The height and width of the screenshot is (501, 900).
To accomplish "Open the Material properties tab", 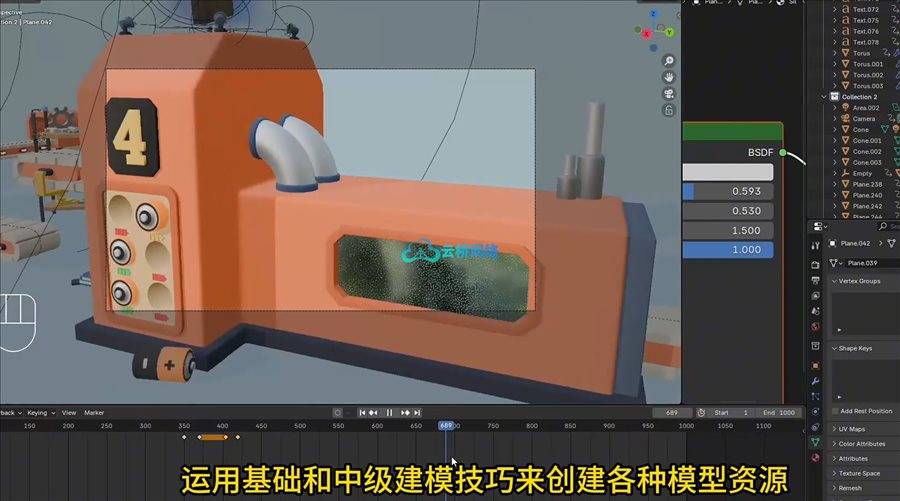I will (815, 458).
